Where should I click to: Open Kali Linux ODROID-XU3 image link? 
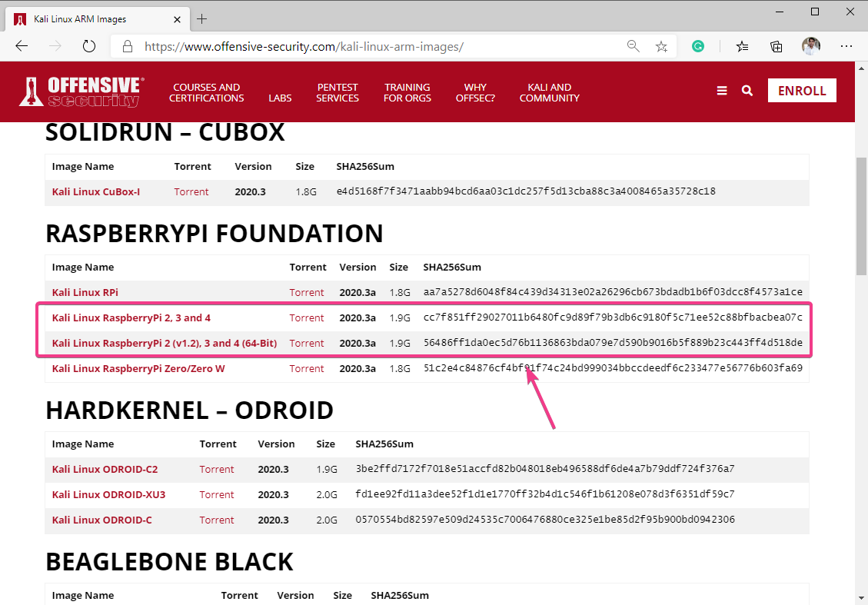click(108, 495)
